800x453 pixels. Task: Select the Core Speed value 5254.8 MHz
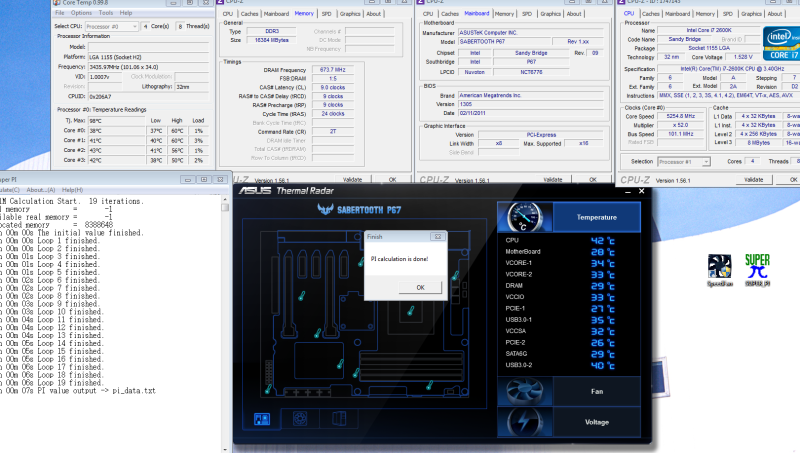pos(681,116)
